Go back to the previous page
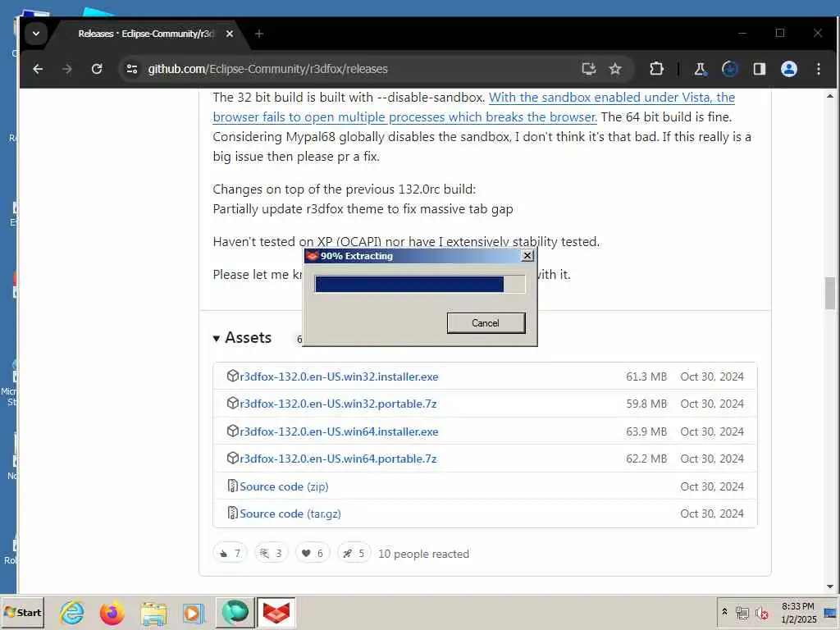 (38, 69)
